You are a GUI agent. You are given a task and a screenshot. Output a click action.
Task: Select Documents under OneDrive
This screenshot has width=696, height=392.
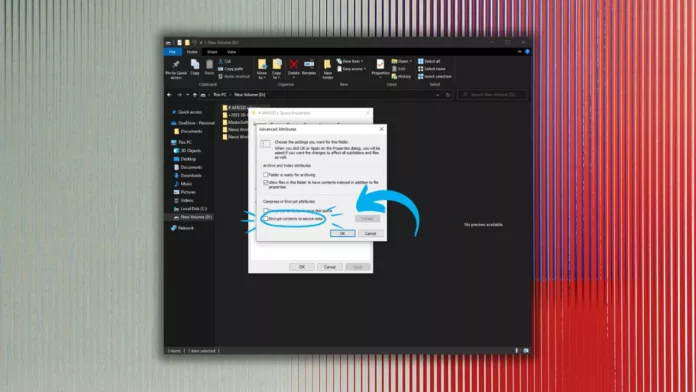click(189, 131)
